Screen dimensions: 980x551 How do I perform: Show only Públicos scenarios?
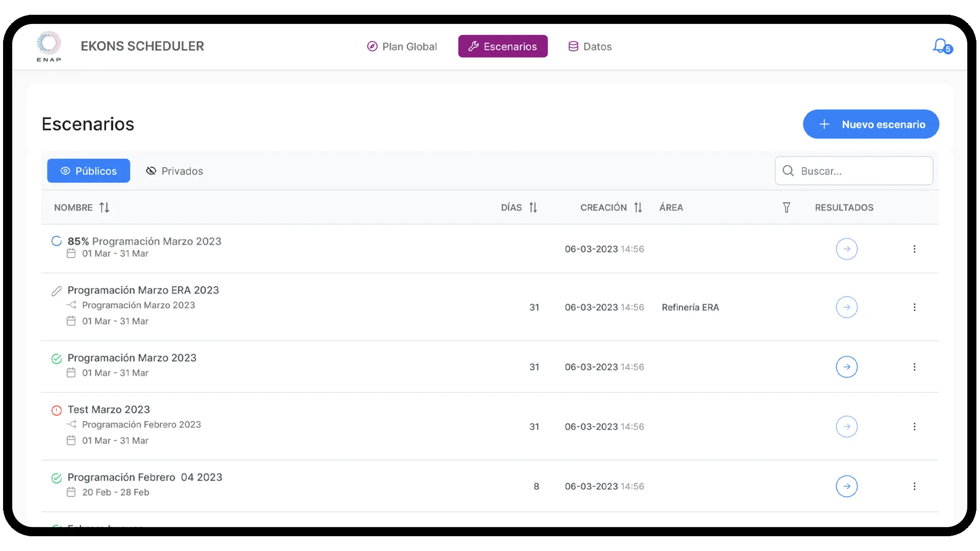[x=88, y=170]
